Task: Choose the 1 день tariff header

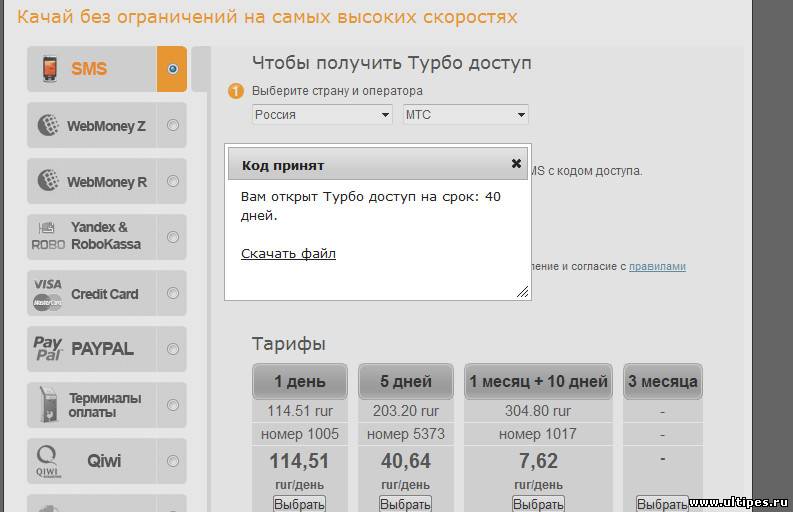Action: pos(299,382)
